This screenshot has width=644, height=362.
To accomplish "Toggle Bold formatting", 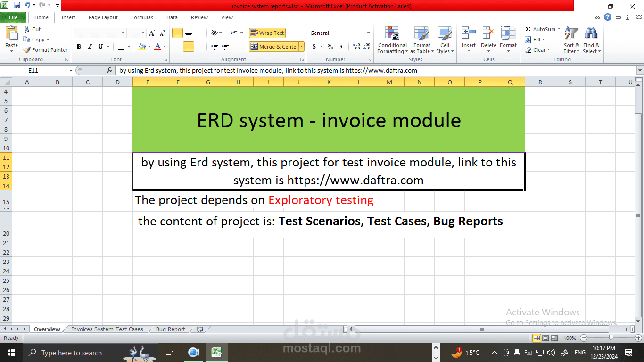I will (x=79, y=47).
